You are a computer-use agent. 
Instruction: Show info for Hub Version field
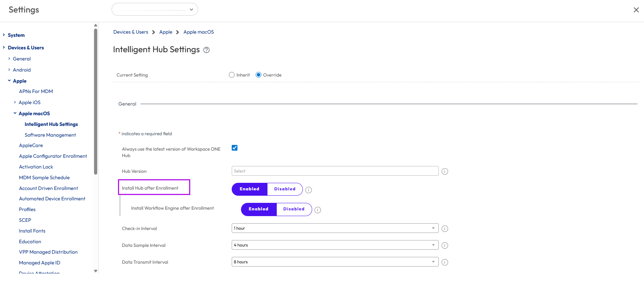click(x=445, y=171)
